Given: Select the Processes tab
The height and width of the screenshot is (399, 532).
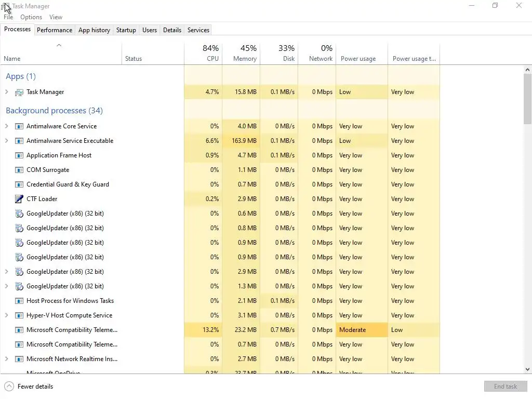Looking at the screenshot, I should click(x=17, y=29).
